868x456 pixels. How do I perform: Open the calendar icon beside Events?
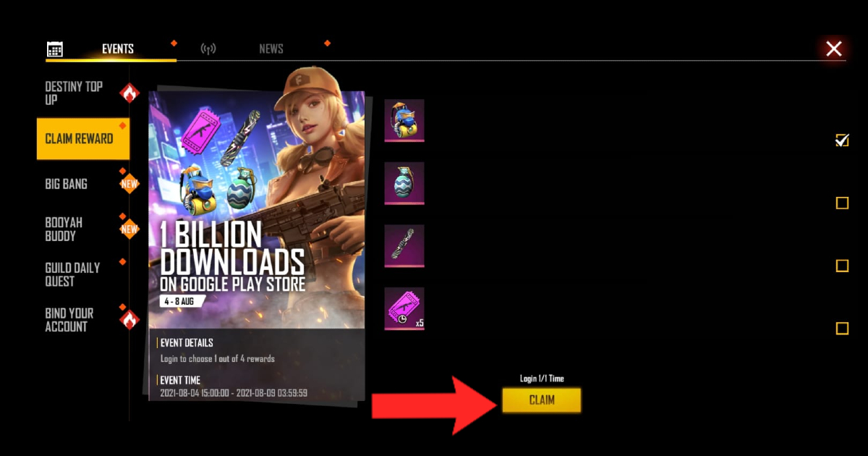click(x=54, y=49)
